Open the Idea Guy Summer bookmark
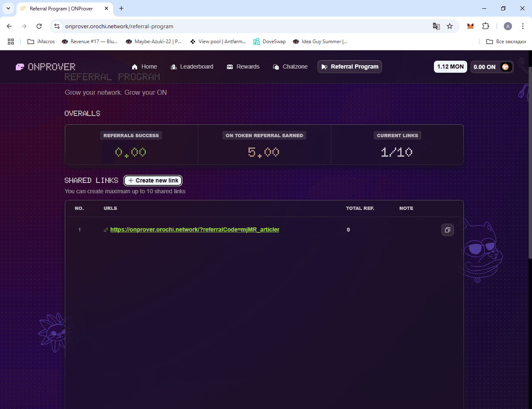Viewport: 532px width, 409px height. pos(320,42)
